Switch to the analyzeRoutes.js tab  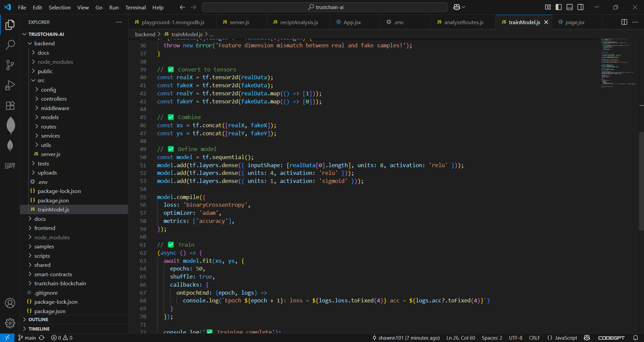(463, 22)
